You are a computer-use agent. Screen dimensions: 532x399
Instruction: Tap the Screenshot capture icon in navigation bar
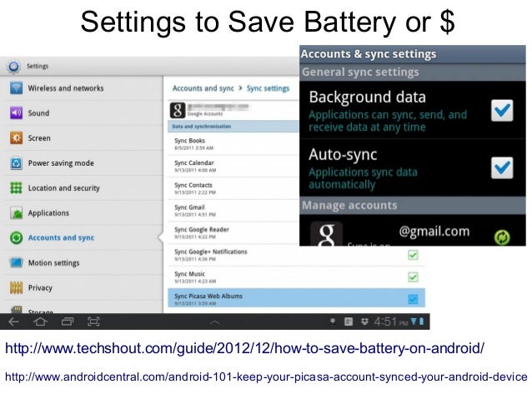93,322
